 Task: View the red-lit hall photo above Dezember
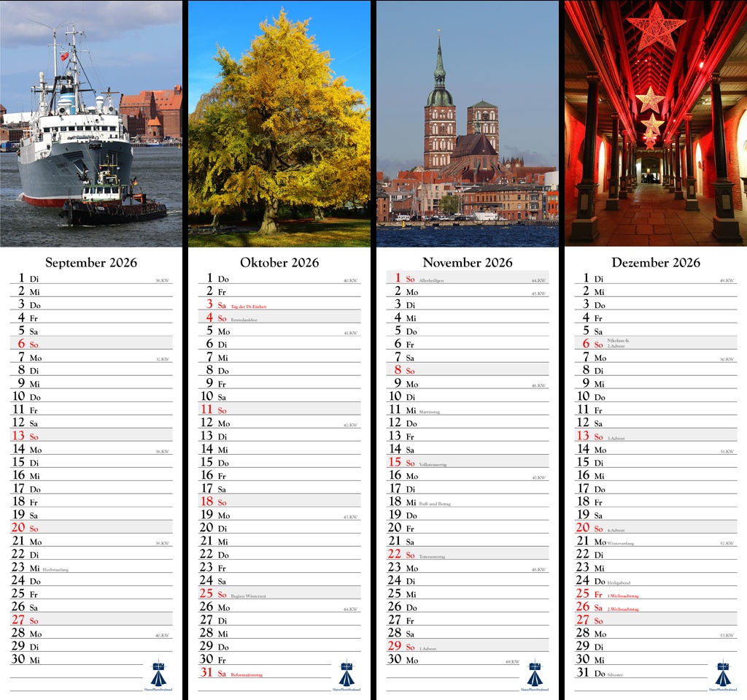pos(654,124)
